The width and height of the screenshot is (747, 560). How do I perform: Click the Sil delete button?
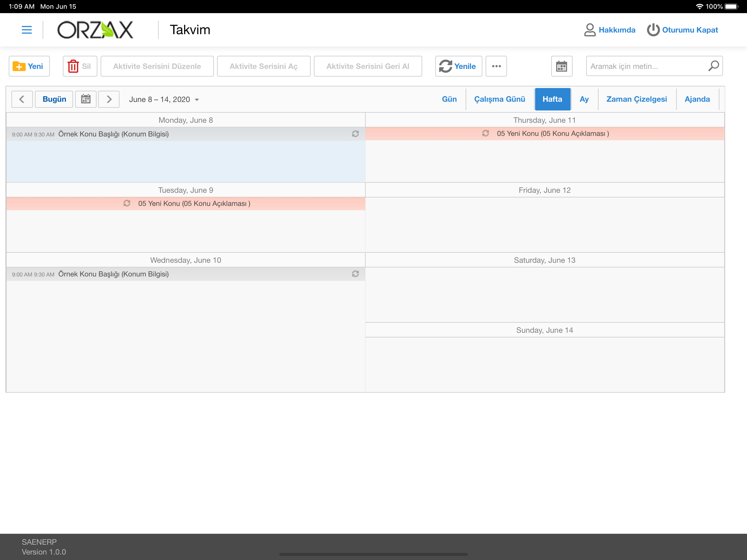pyautogui.click(x=80, y=66)
